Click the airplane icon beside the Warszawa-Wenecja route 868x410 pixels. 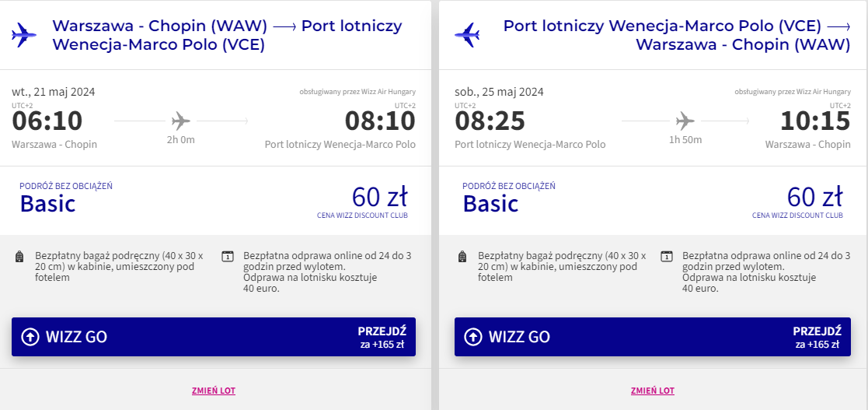coord(24,35)
